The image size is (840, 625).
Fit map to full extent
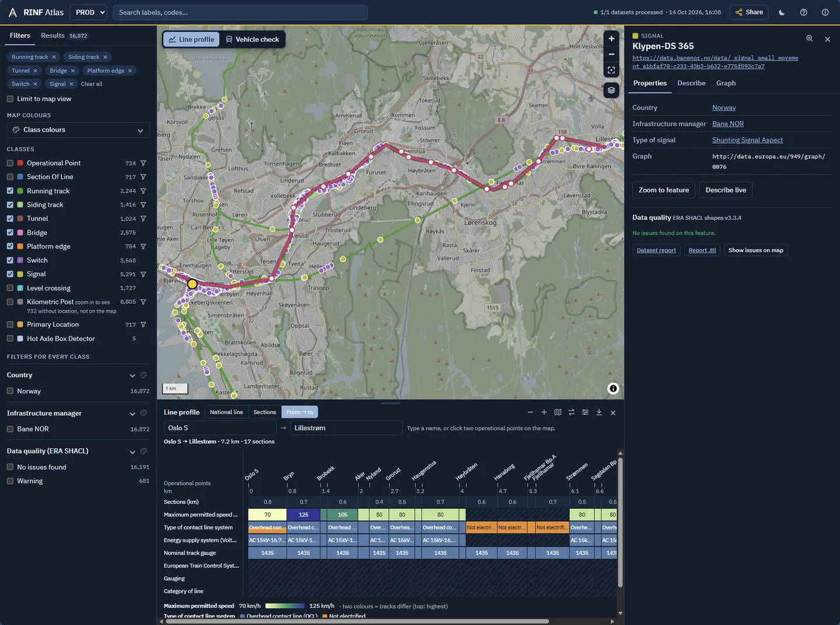click(611, 70)
